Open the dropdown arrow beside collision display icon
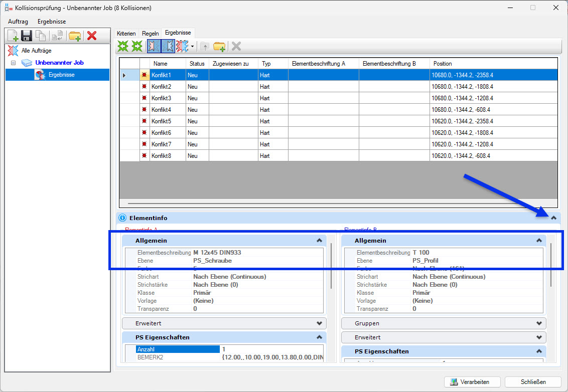Viewport: 568px width, 392px height. pyautogui.click(x=192, y=46)
